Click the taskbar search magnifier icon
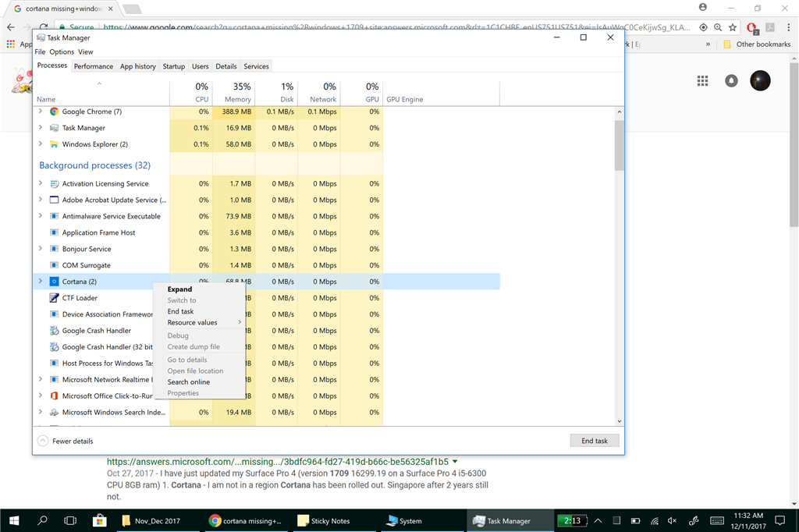The image size is (799, 532). point(43,520)
